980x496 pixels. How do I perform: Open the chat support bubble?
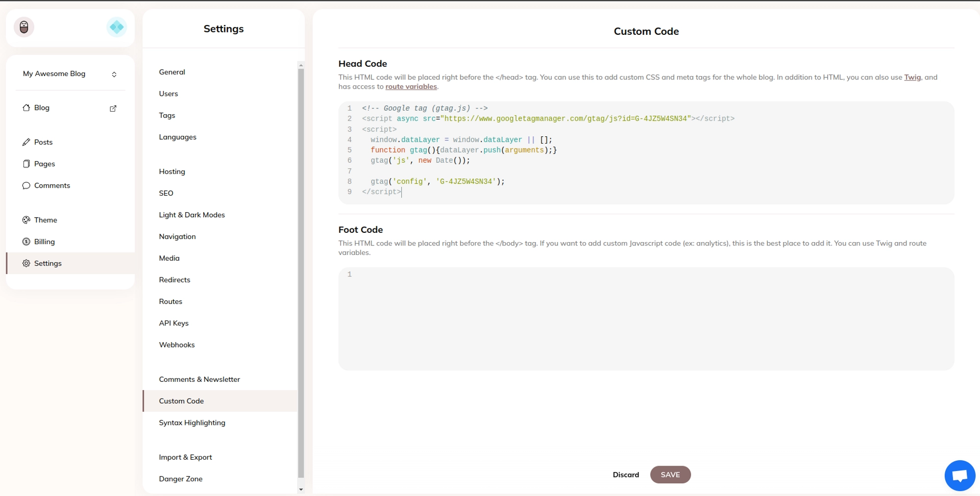pos(959,475)
